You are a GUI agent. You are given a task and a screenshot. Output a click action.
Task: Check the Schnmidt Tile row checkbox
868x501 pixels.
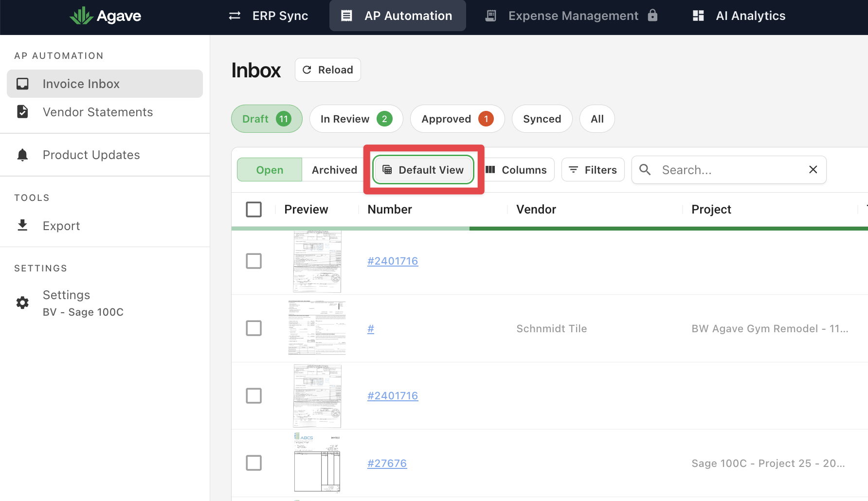point(254,328)
